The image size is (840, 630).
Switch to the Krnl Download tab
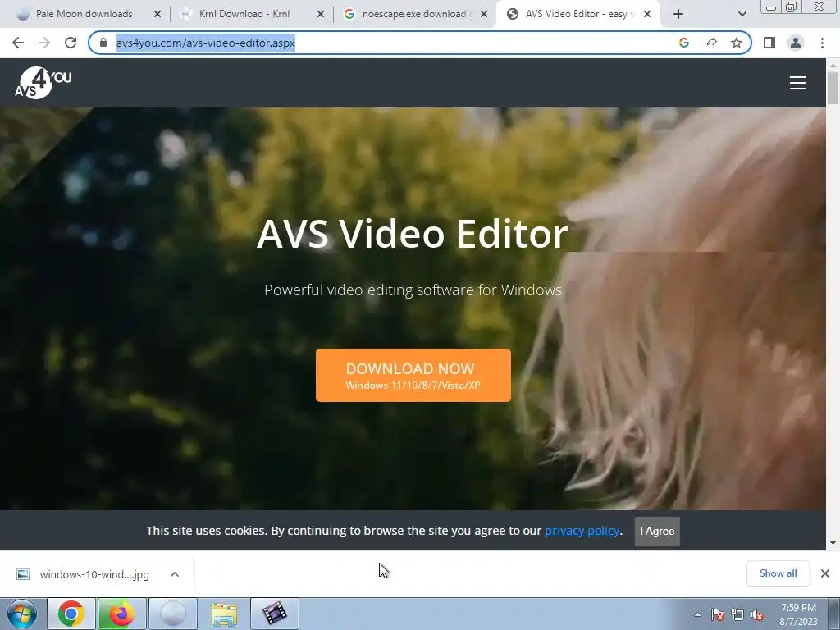coord(244,14)
